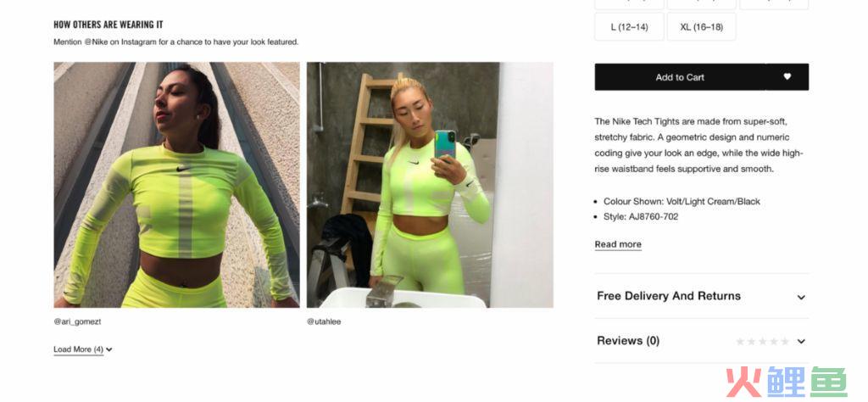Select size L (12–14)

click(629, 26)
